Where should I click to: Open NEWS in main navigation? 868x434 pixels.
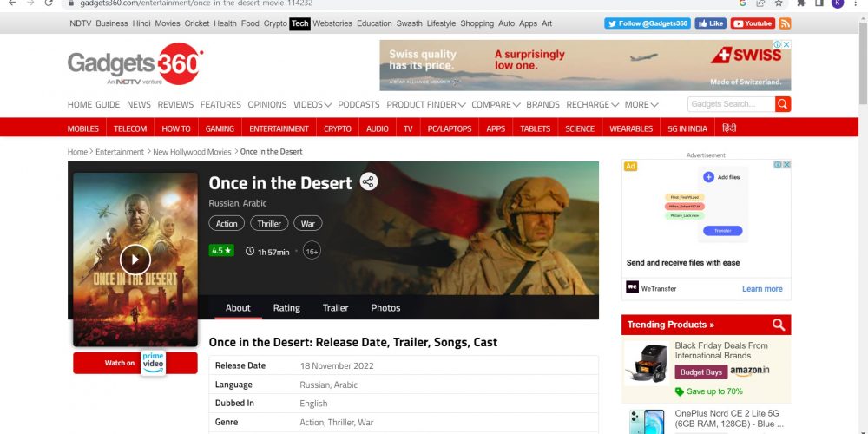138,105
